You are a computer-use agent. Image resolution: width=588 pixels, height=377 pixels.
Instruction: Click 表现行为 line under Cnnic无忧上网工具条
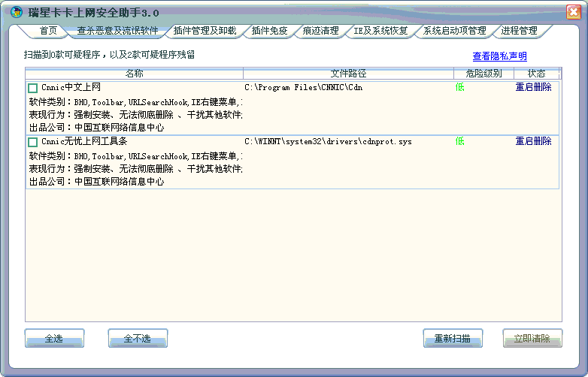[x=135, y=169]
